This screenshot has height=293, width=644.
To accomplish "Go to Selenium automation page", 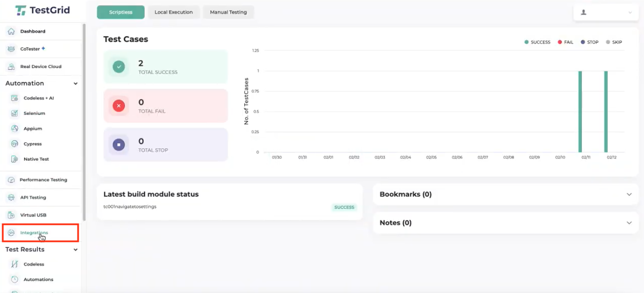I will tap(35, 113).
